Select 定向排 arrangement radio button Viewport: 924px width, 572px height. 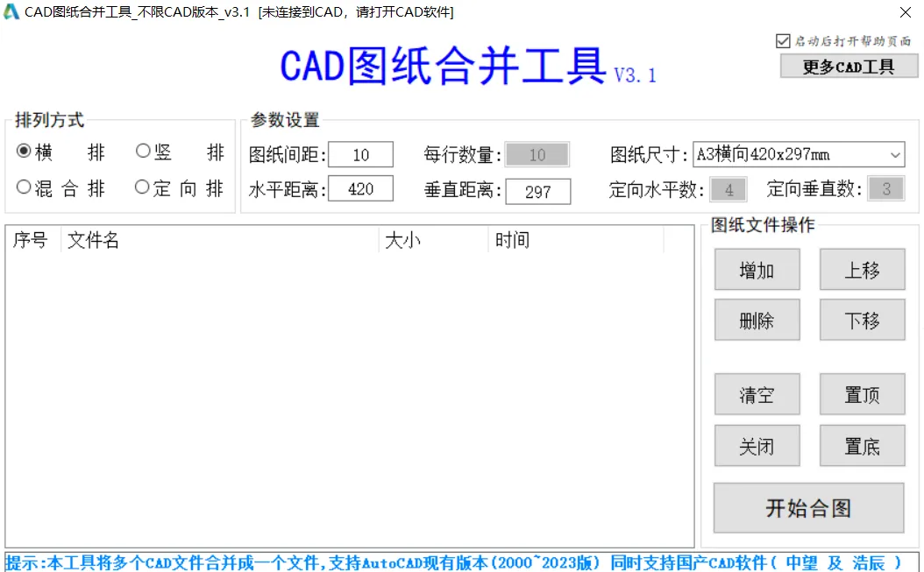(143, 187)
